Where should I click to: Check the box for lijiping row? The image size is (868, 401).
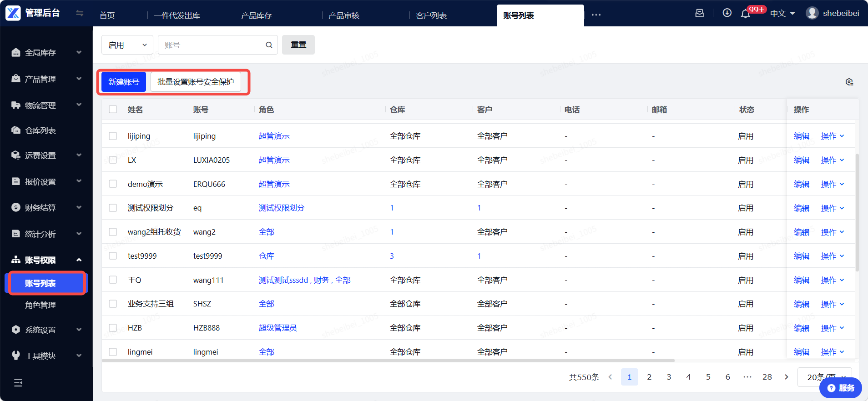113,136
